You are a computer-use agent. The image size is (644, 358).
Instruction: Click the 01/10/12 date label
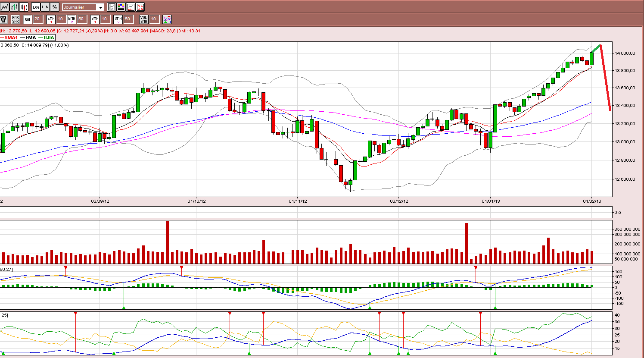click(x=196, y=201)
